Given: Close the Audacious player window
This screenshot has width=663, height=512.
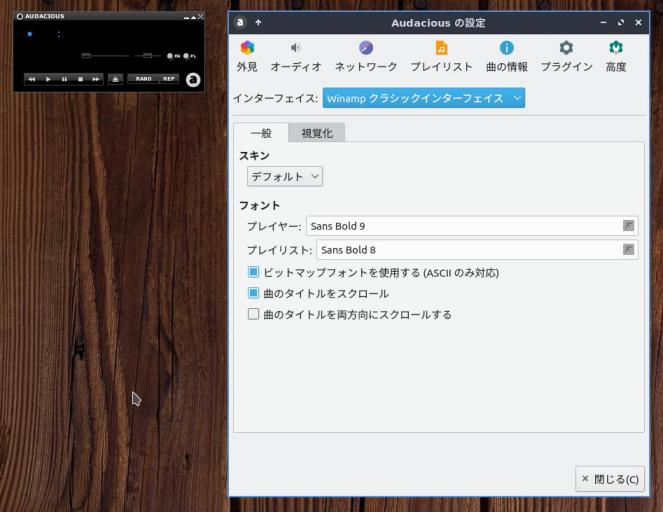Looking at the screenshot, I should coord(201,16).
